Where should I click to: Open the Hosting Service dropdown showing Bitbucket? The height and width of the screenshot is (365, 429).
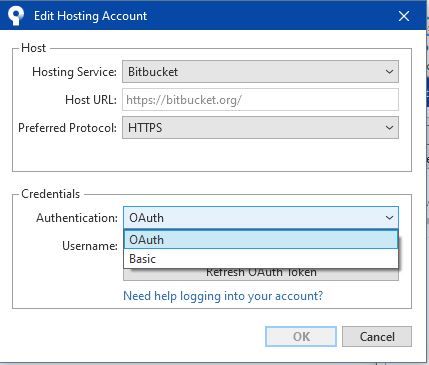(260, 72)
